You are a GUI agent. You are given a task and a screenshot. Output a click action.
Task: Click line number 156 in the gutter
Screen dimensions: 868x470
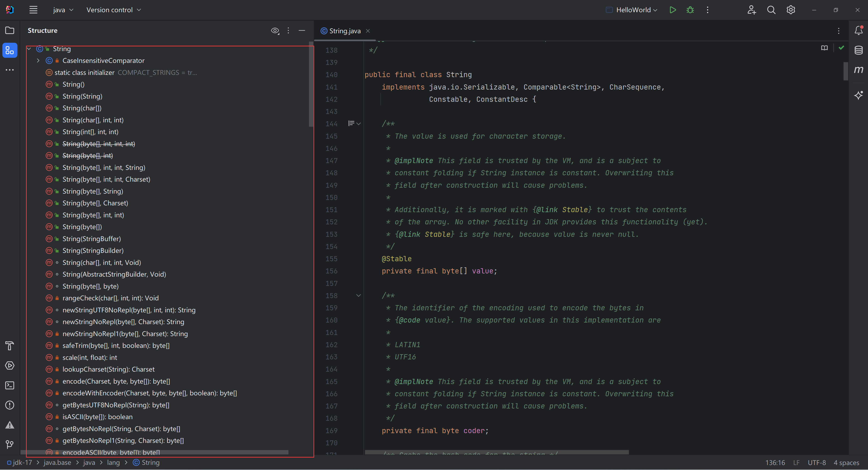coord(331,271)
